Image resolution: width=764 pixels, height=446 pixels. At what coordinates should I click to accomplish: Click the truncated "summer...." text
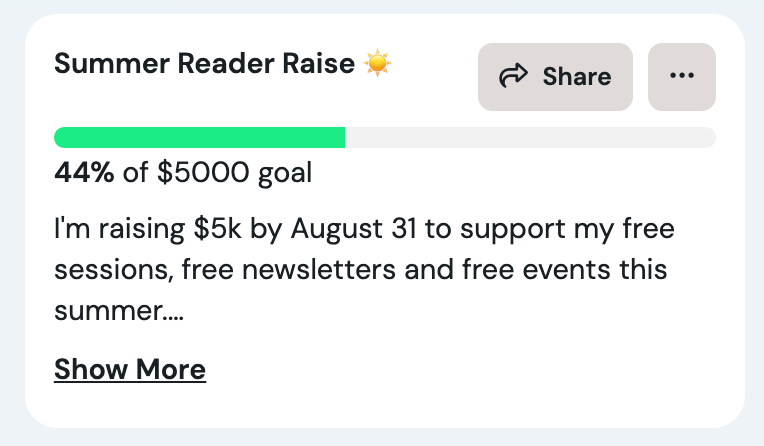click(119, 310)
